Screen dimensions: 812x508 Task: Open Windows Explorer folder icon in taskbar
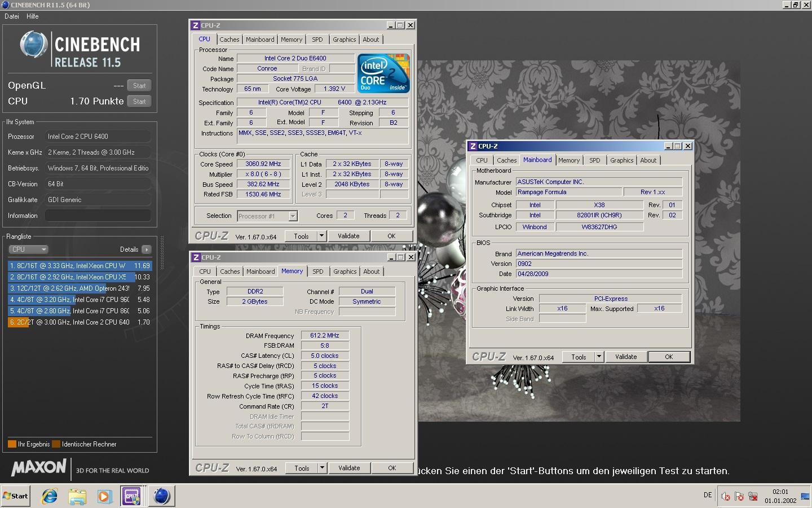pyautogui.click(x=77, y=496)
